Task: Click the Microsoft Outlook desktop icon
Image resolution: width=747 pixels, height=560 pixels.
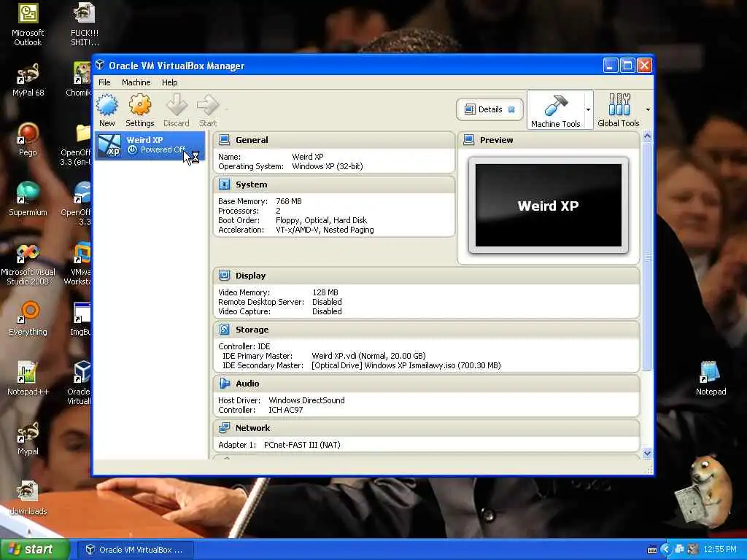Action: (x=28, y=13)
